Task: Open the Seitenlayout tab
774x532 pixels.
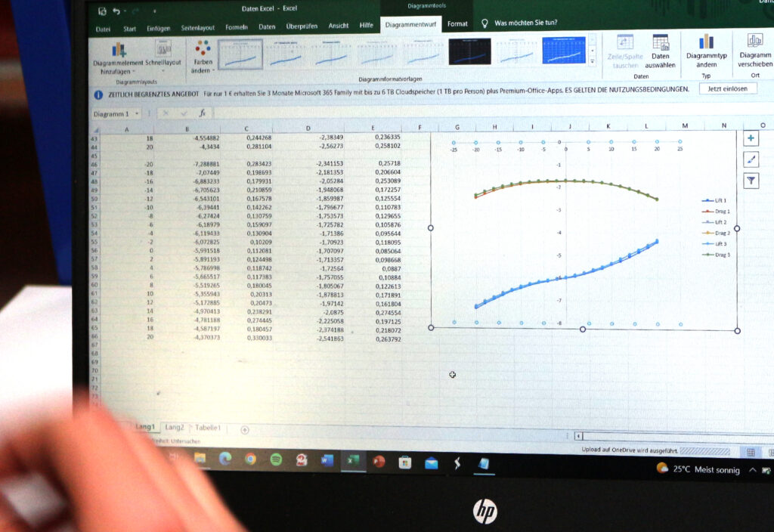Action: (197, 28)
